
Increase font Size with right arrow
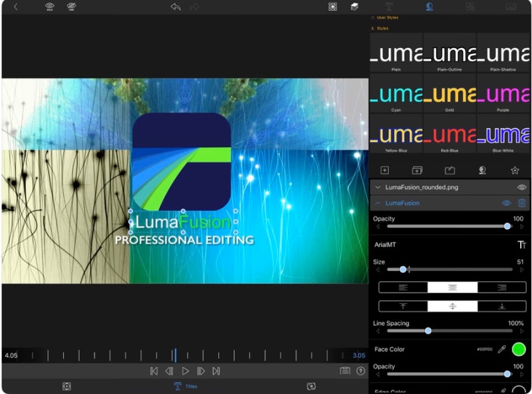[x=522, y=270]
